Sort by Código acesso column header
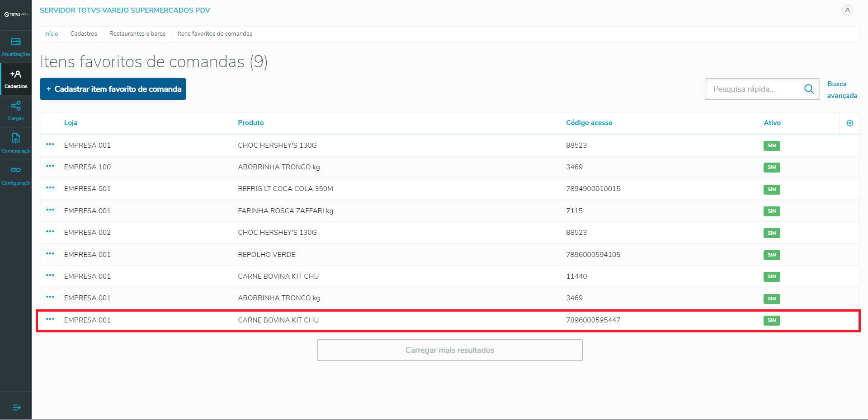The width and height of the screenshot is (868, 420). pyautogui.click(x=589, y=123)
